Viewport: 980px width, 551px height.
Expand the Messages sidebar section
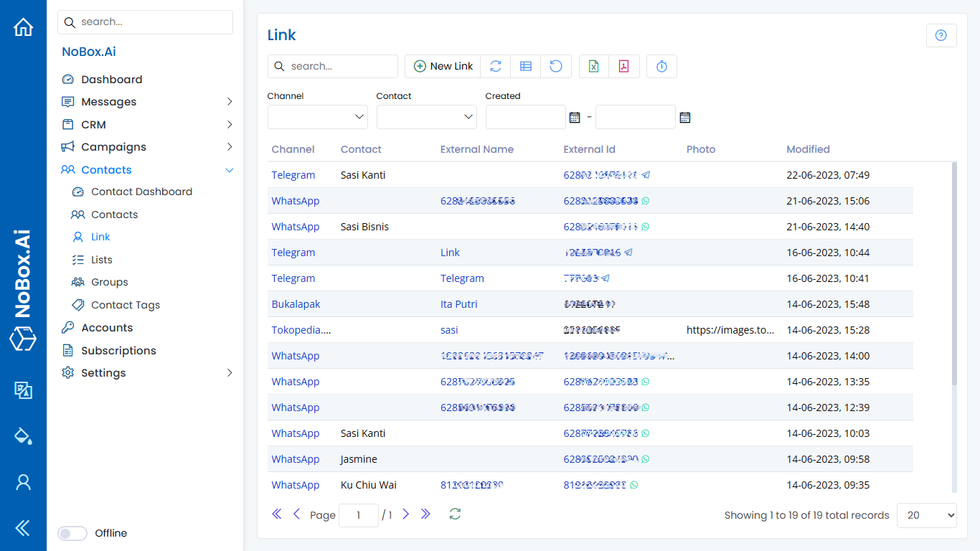108,101
